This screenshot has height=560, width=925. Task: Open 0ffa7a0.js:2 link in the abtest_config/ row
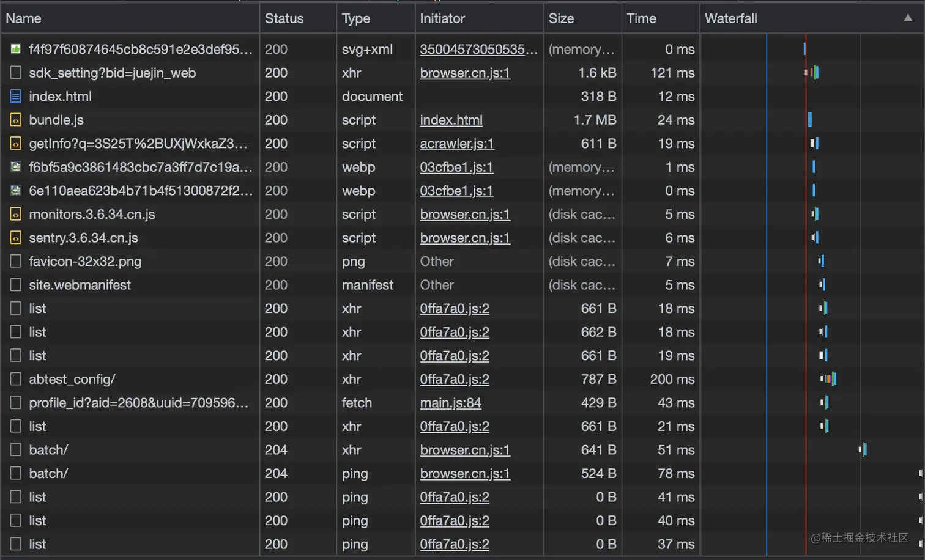pos(455,379)
